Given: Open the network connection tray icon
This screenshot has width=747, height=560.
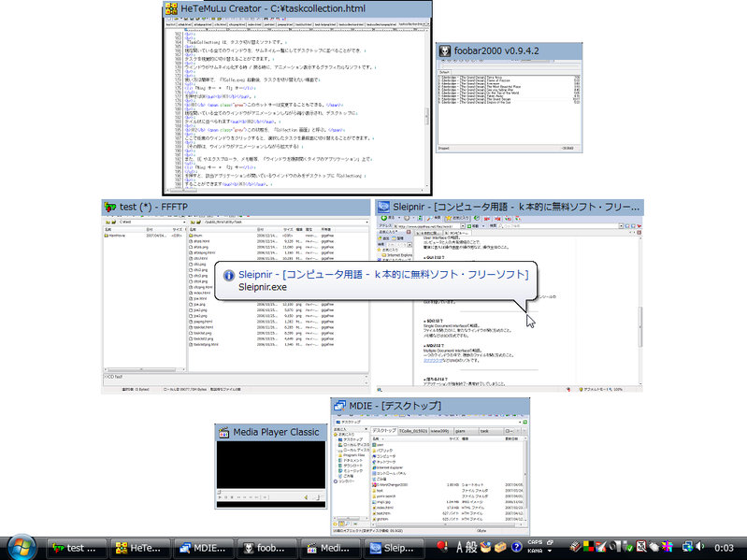Looking at the screenshot, I should (x=688, y=547).
